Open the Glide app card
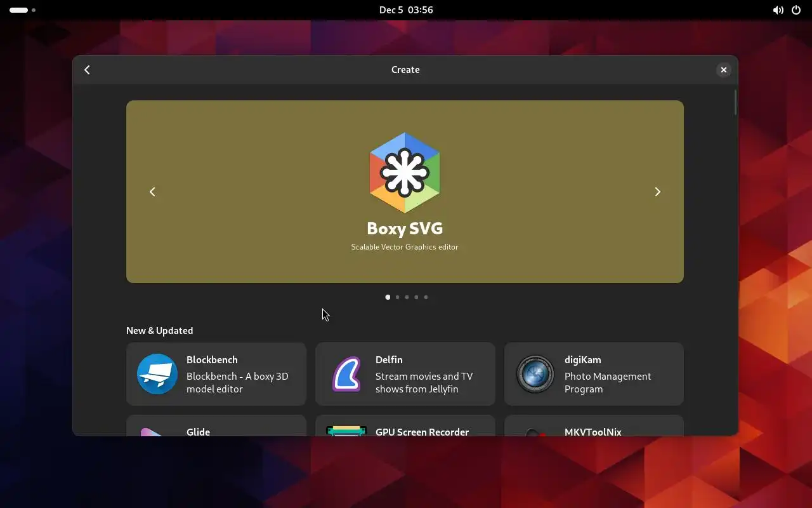 tap(216, 425)
